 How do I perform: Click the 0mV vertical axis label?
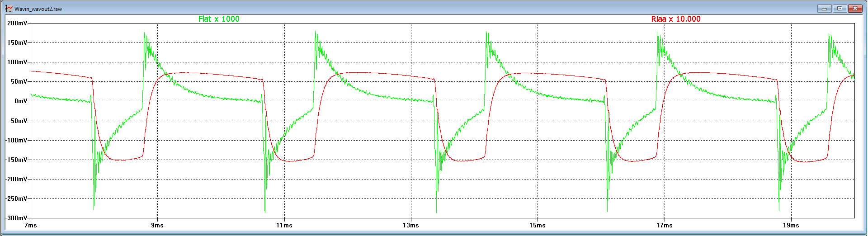[x=21, y=101]
